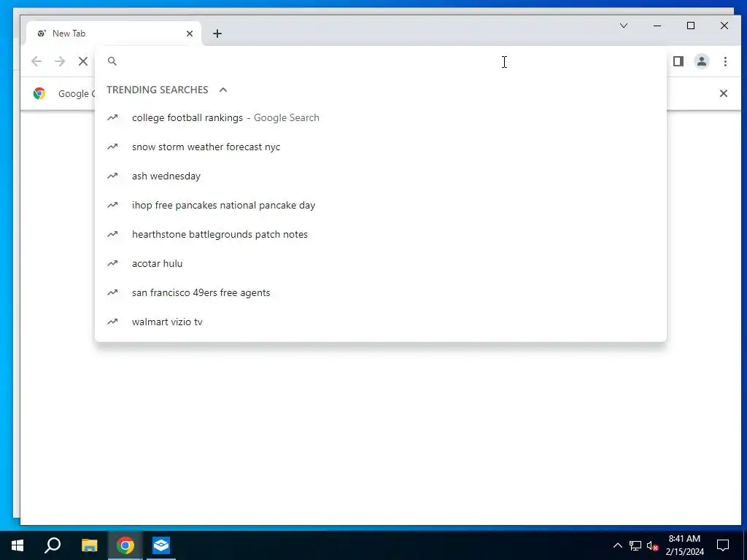Open Windows taskbar search
Image resolution: width=747 pixels, height=560 pixels.
[x=53, y=545]
